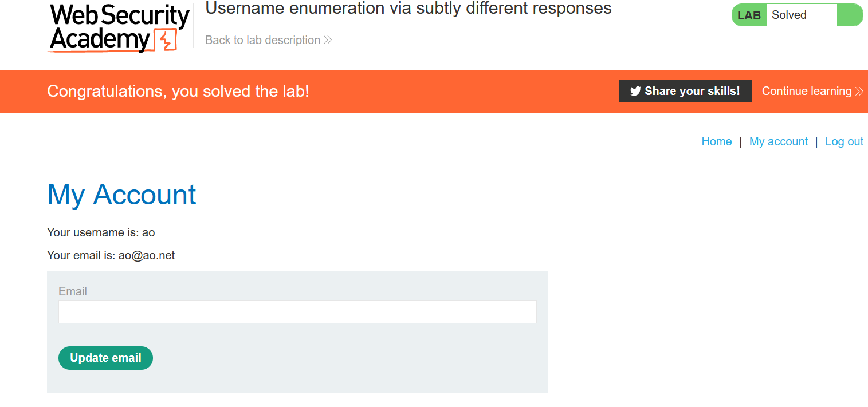Click the chevron beside Continue learning

pos(859,91)
